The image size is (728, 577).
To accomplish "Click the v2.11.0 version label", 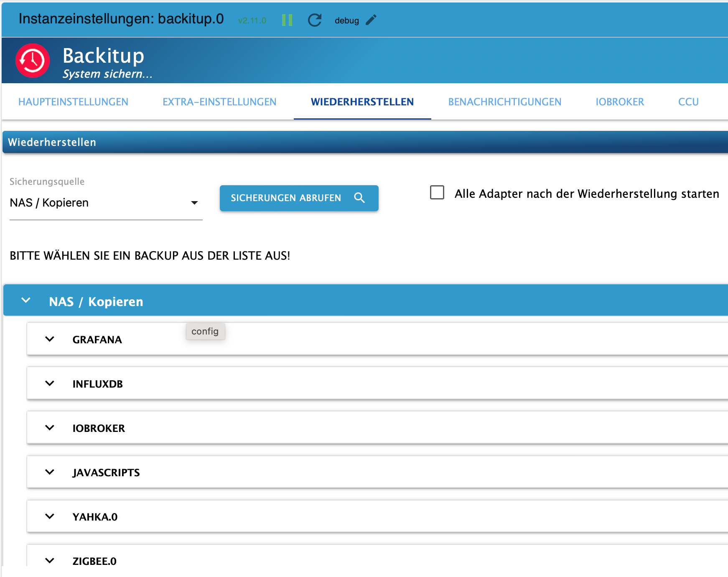I will pyautogui.click(x=252, y=20).
